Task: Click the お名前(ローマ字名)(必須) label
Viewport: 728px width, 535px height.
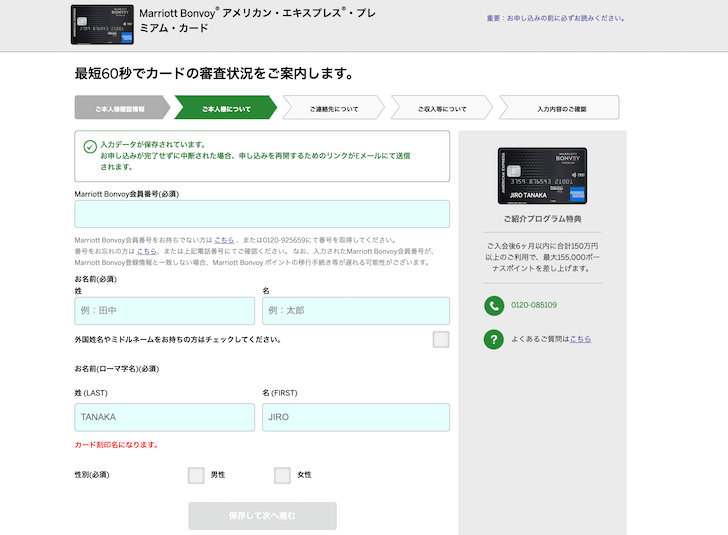Action: (x=117, y=369)
